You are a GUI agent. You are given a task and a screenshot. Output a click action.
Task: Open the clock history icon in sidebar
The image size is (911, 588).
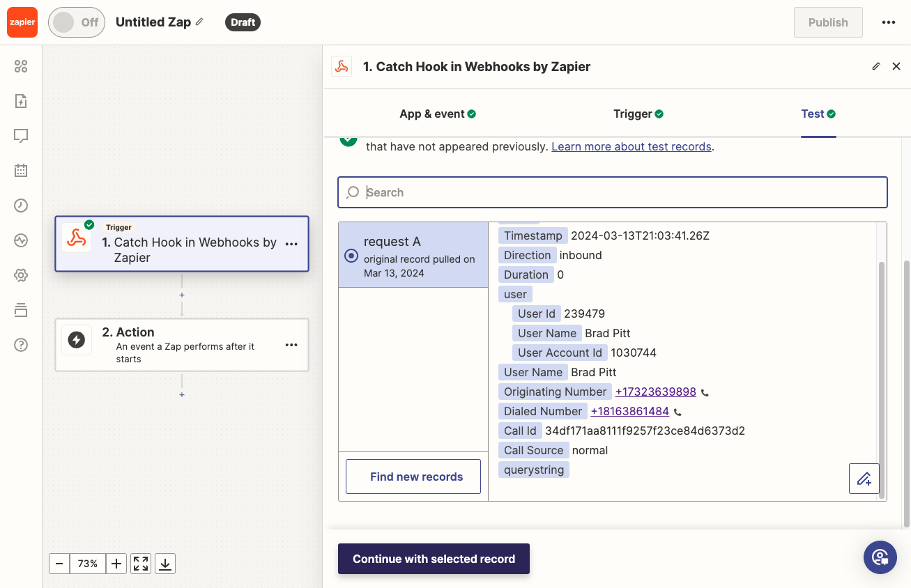(21, 205)
